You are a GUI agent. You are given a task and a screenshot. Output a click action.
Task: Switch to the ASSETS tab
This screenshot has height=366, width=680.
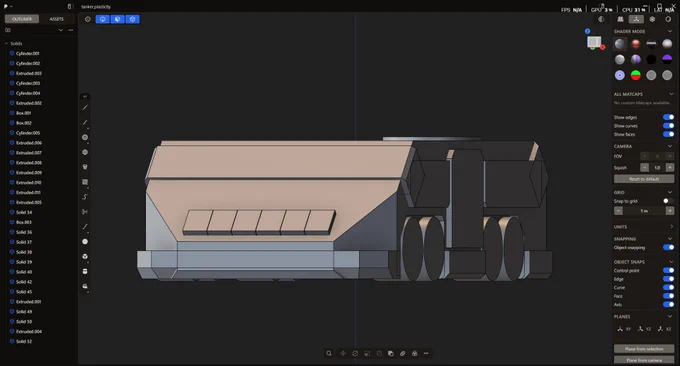[x=56, y=19]
